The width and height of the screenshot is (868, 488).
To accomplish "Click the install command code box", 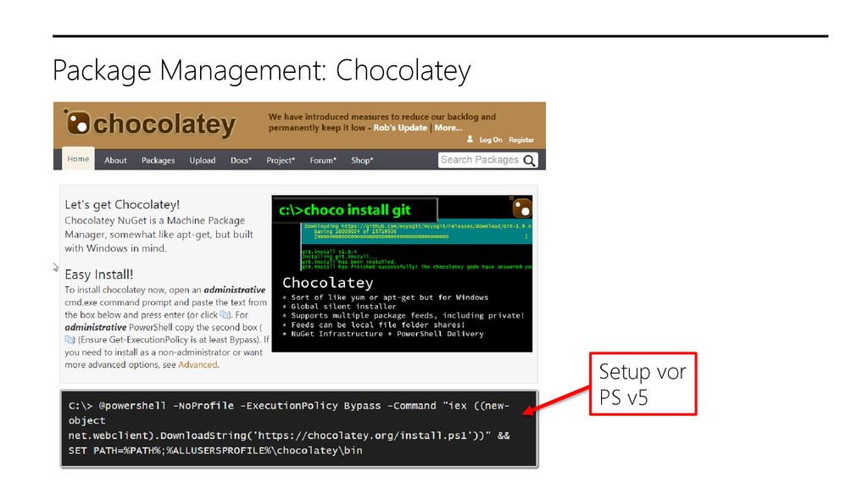I will 299,429.
